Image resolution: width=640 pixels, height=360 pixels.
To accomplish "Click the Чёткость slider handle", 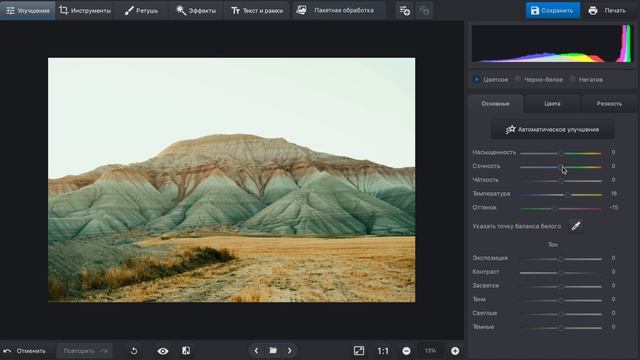I will pyautogui.click(x=561, y=181).
